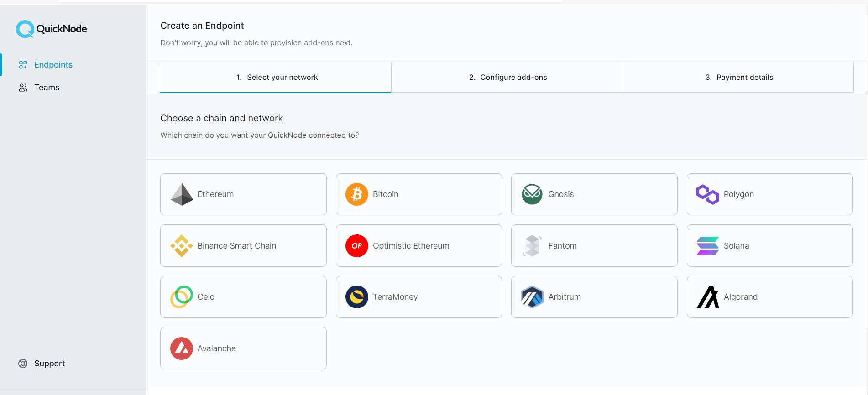Click the black Algorand logo
This screenshot has width=868, height=395.
pyautogui.click(x=707, y=297)
